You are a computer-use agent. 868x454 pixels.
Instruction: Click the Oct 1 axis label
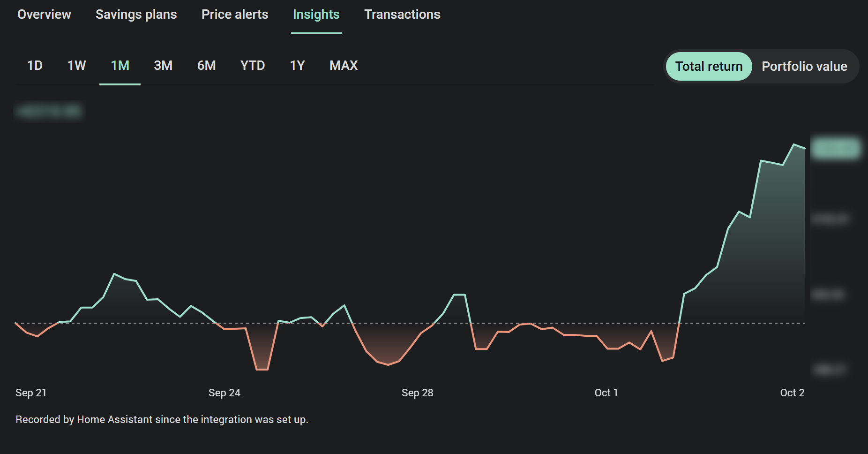[x=606, y=393]
